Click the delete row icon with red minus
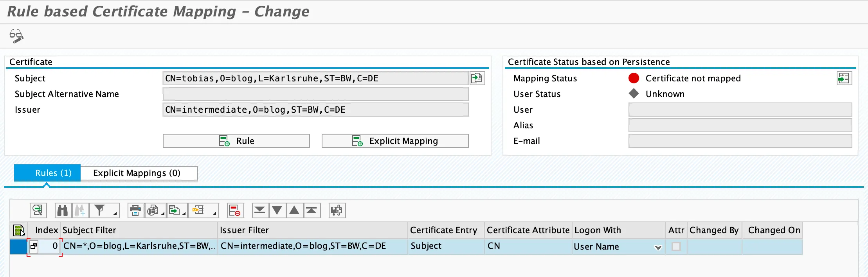This screenshot has width=868, height=277. tap(235, 210)
